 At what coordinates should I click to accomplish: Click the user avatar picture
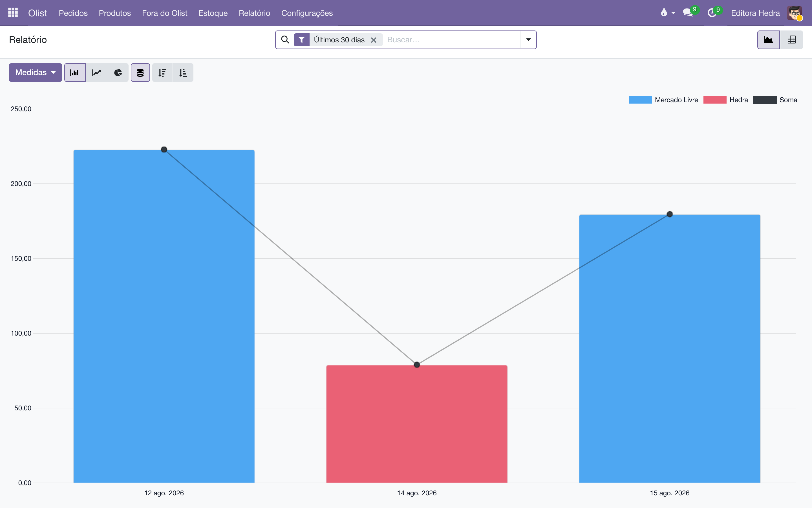click(795, 13)
